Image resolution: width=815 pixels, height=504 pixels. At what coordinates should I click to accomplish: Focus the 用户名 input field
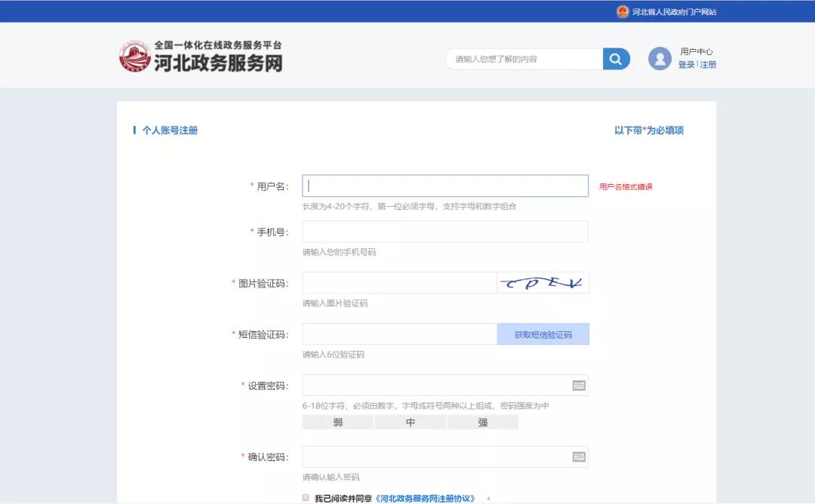pos(444,186)
